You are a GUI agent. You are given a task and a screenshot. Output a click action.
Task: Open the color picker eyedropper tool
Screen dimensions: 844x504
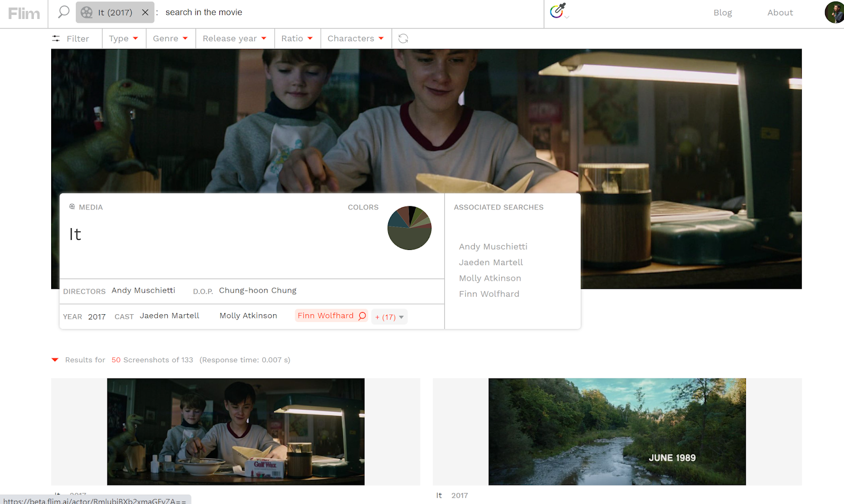click(x=558, y=10)
